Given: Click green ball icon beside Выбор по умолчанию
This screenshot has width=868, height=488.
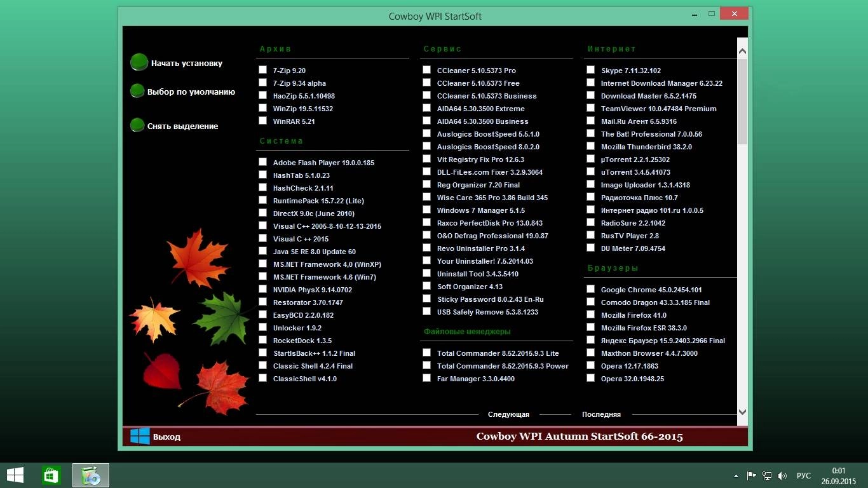Looking at the screenshot, I should pos(137,91).
